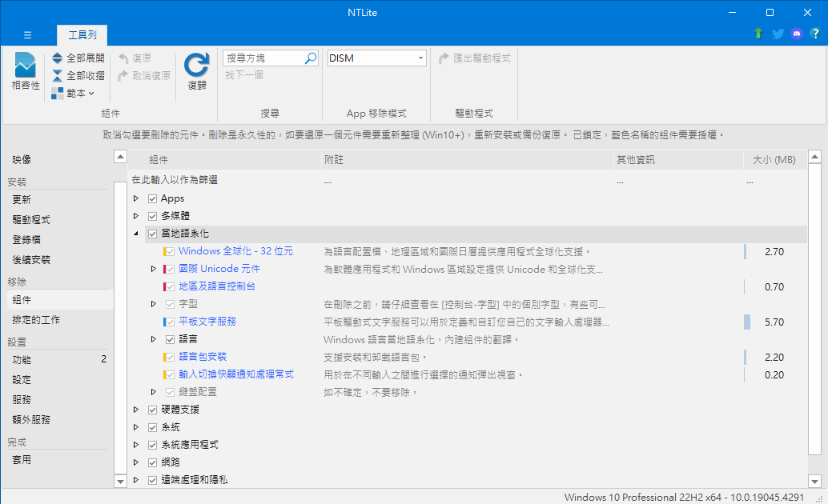Open the 額外服務 sidebar item

click(31, 420)
